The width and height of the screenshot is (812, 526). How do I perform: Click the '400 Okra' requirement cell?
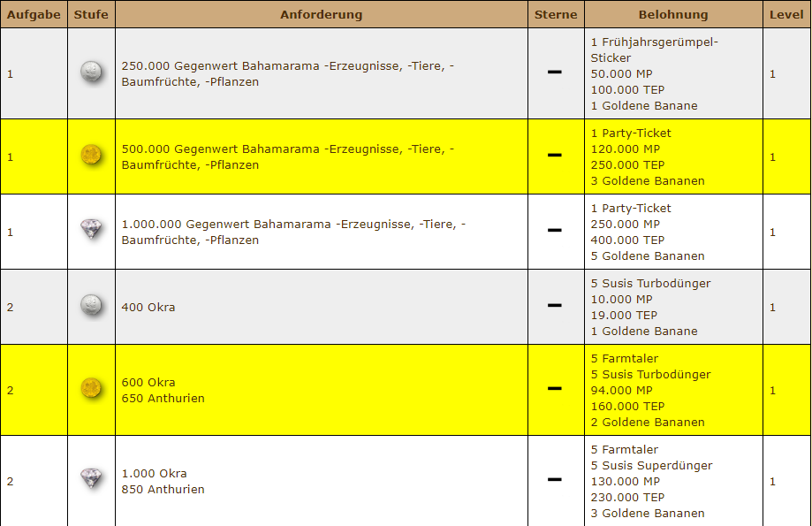tap(322, 307)
